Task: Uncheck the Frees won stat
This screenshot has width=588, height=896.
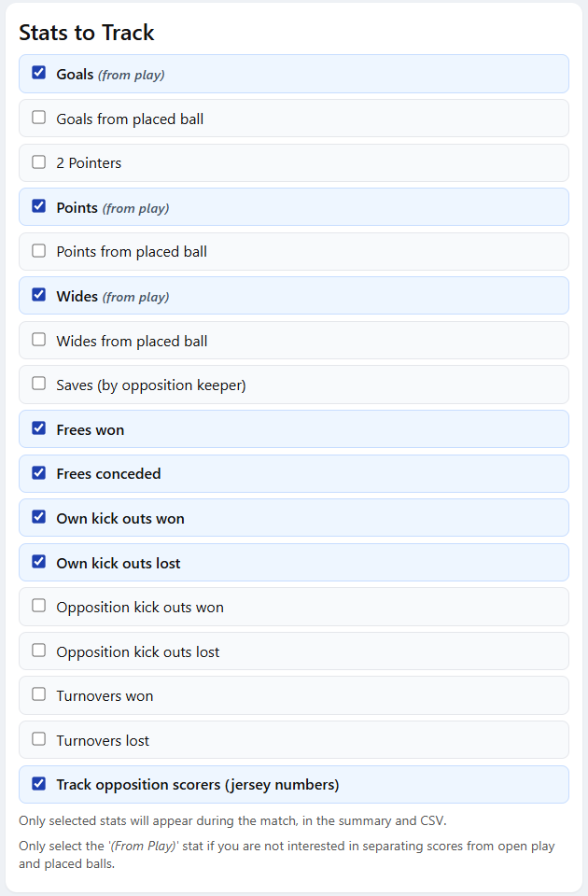Action: [x=38, y=428]
